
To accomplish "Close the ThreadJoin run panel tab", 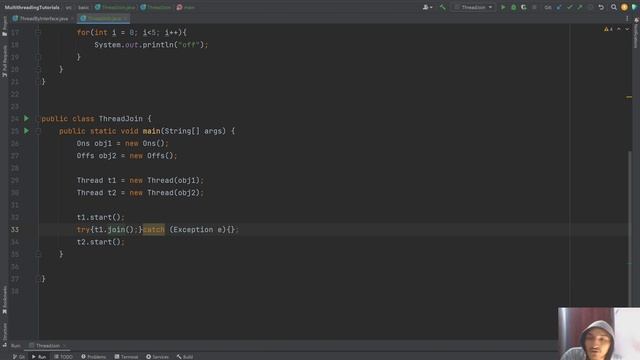I will [x=64, y=346].
